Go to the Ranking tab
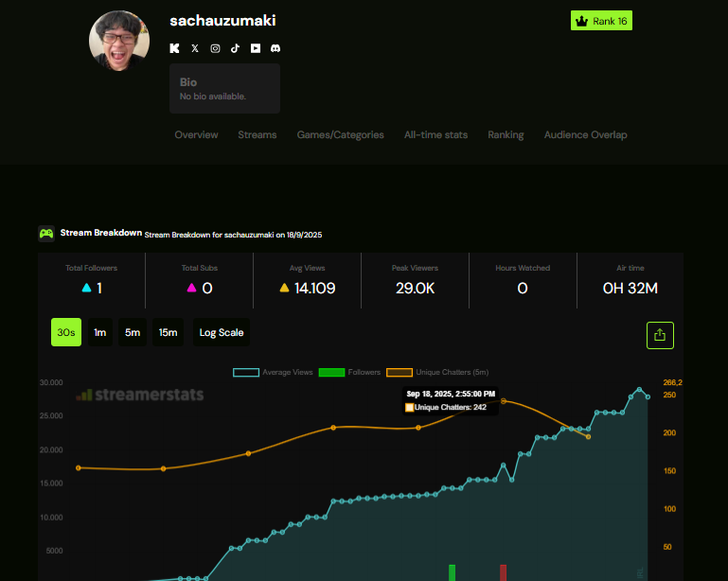The height and width of the screenshot is (581, 728). click(506, 135)
